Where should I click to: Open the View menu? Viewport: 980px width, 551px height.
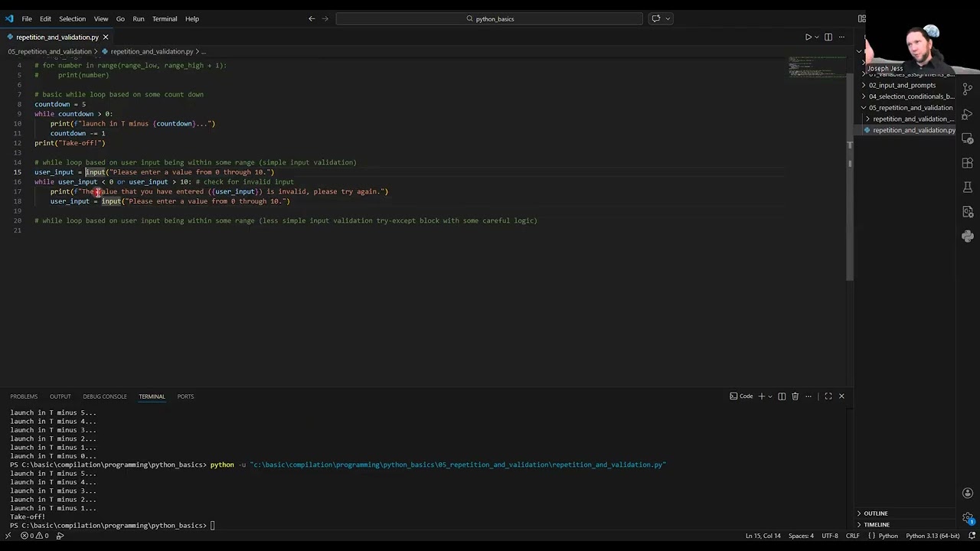[x=100, y=18]
